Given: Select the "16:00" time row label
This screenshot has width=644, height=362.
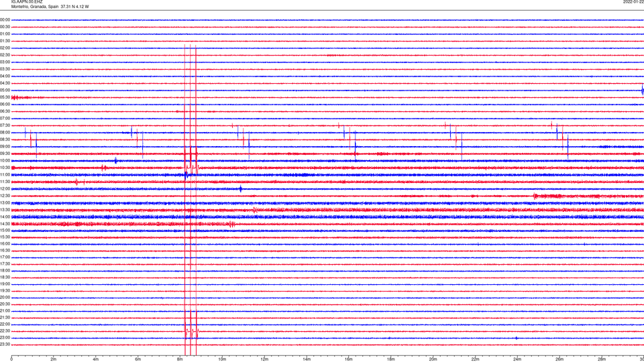Looking at the screenshot, I should [5, 244].
